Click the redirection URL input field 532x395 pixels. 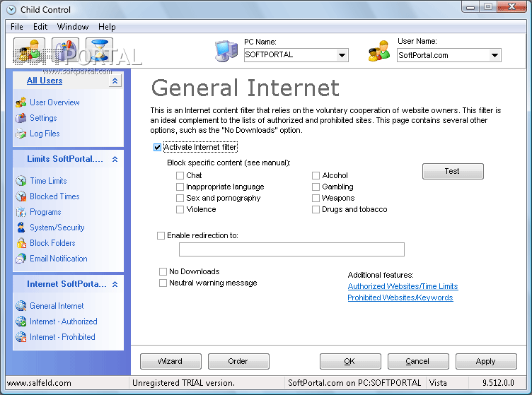(291, 249)
